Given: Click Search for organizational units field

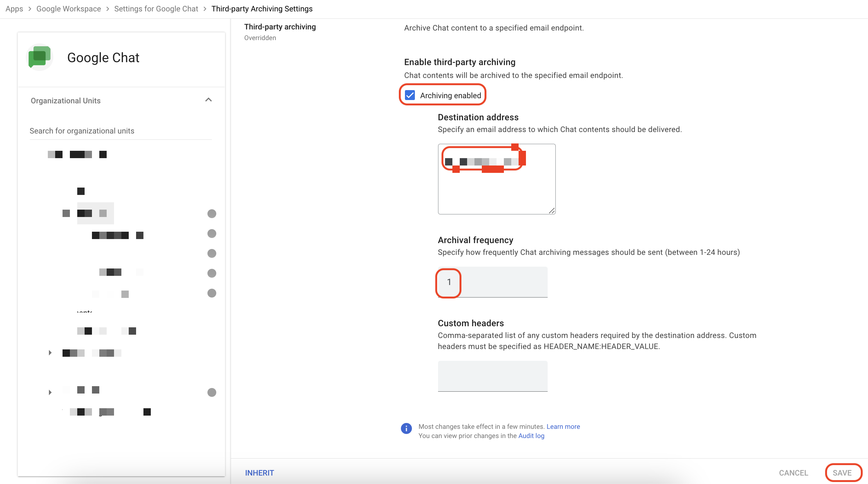Looking at the screenshot, I should (121, 131).
